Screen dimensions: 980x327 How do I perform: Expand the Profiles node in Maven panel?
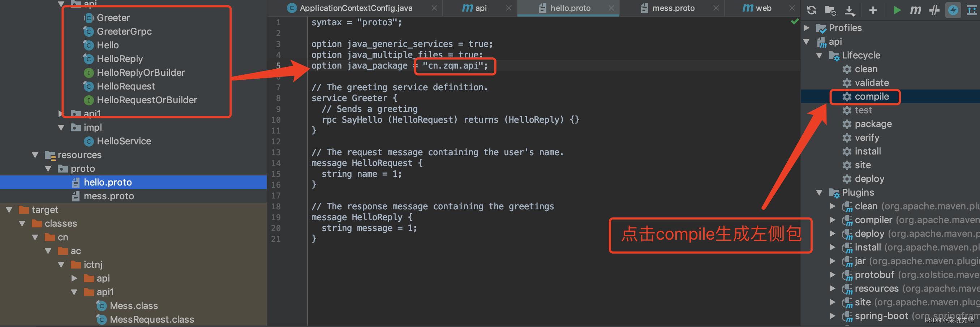tap(807, 28)
